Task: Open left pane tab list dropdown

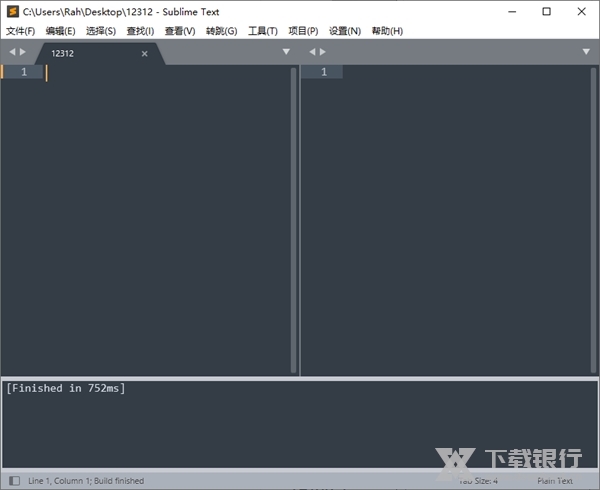Action: (286, 52)
